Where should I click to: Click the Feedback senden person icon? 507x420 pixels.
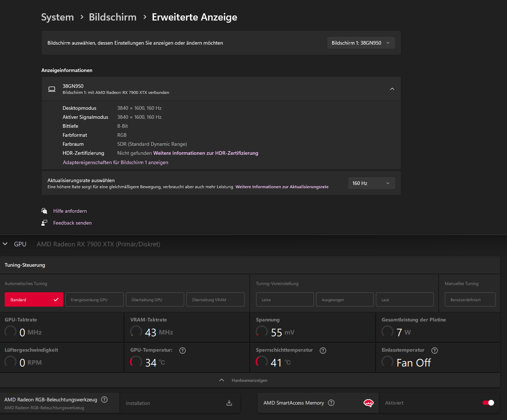[44, 223]
